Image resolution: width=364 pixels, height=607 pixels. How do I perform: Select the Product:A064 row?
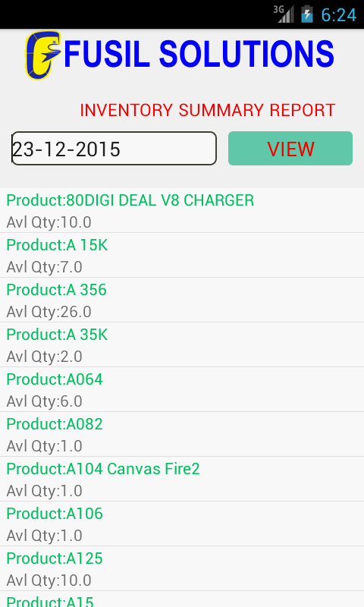(182, 389)
